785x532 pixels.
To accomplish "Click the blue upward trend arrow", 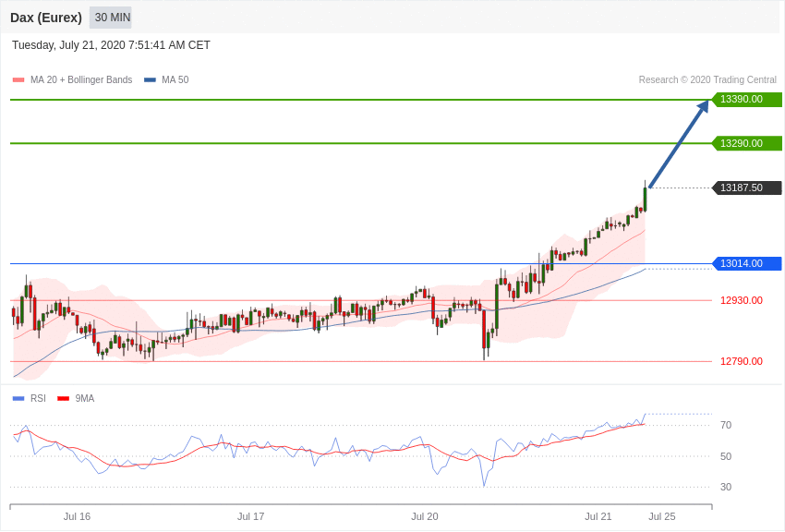I will (679, 144).
